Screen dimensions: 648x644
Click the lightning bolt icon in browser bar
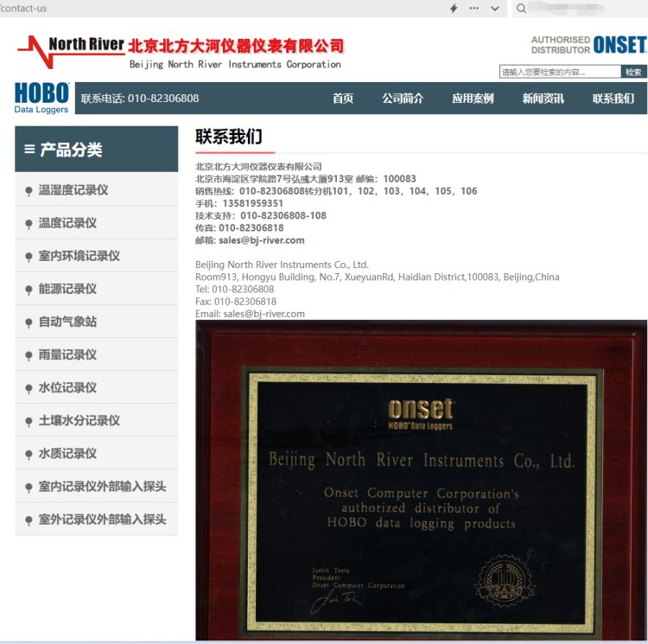(x=454, y=9)
